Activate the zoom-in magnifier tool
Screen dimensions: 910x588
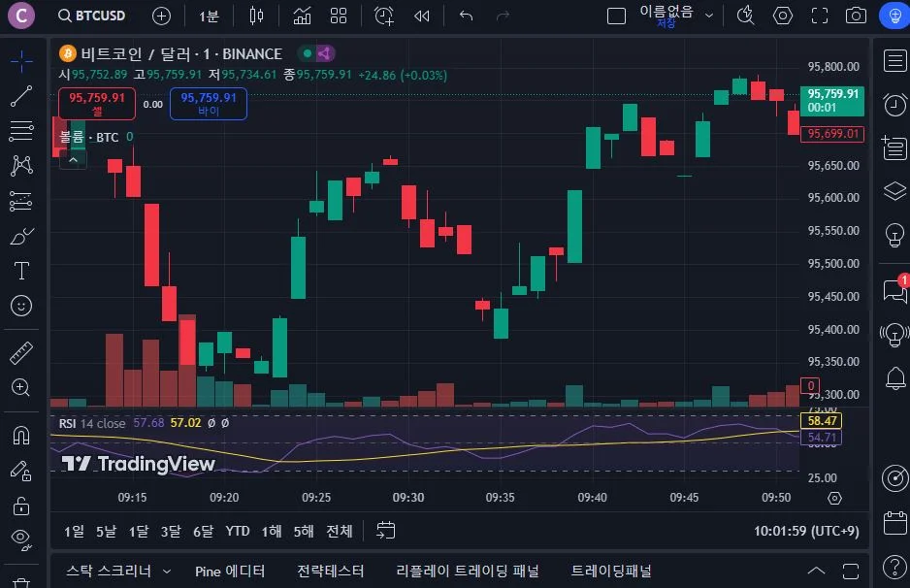tap(21, 388)
